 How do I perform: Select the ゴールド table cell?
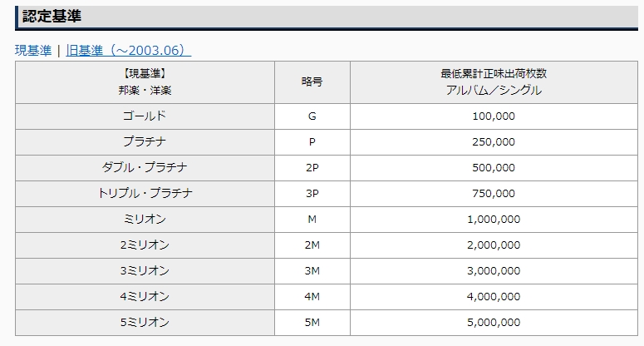point(145,116)
